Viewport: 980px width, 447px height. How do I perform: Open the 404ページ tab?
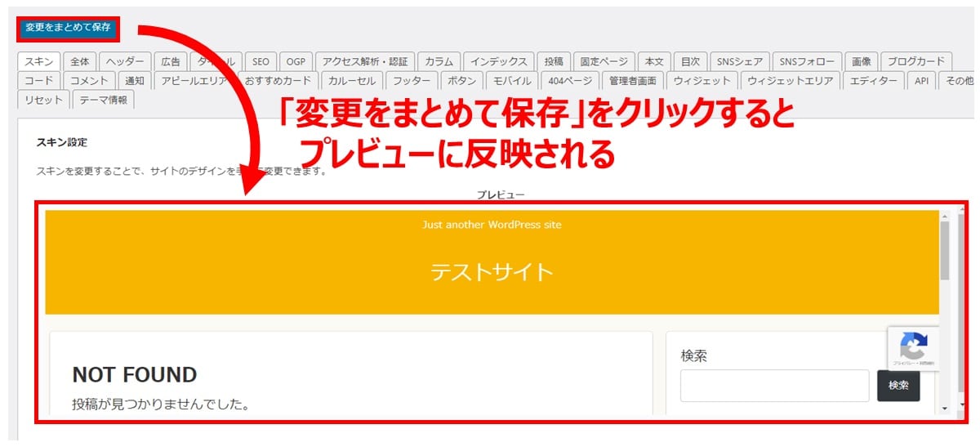click(x=569, y=81)
